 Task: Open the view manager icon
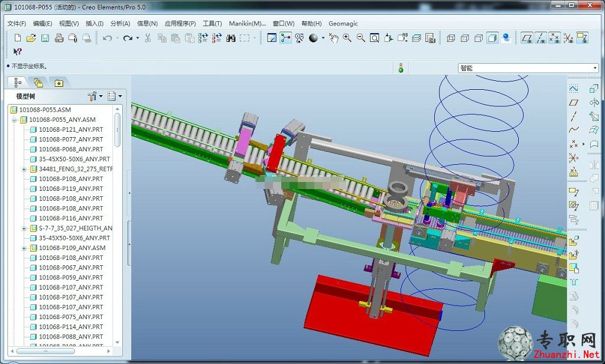[x=430, y=38]
